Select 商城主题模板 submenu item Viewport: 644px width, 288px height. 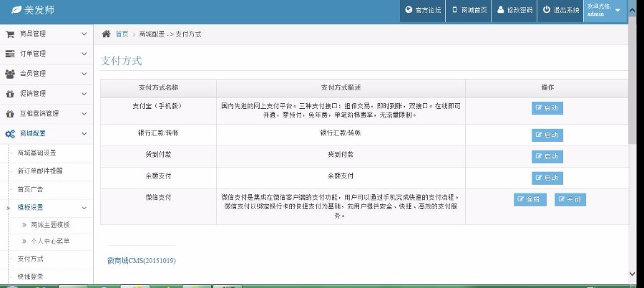pyautogui.click(x=50, y=225)
